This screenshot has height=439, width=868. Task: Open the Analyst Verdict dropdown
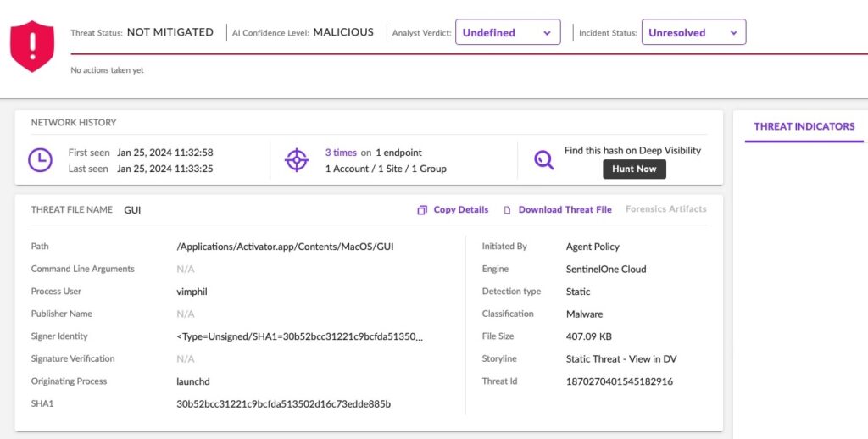tap(507, 32)
